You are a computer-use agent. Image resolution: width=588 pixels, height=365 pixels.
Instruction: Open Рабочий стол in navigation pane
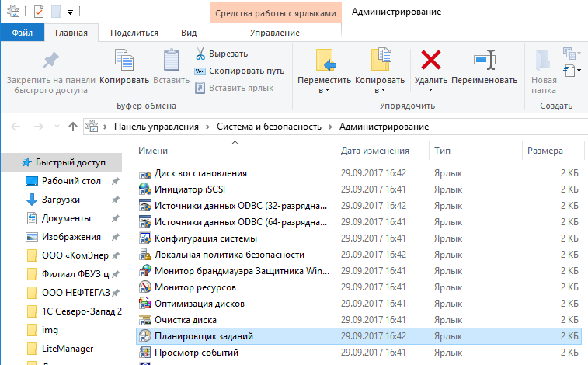(x=71, y=181)
